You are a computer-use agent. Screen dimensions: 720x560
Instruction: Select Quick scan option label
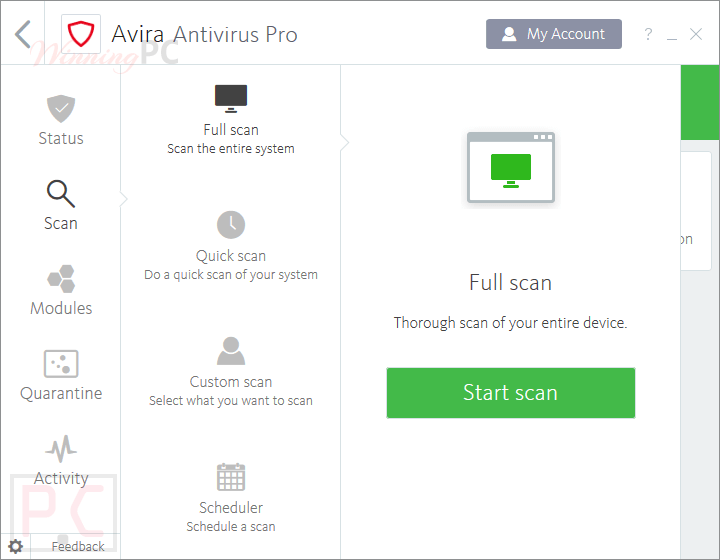[231, 256]
